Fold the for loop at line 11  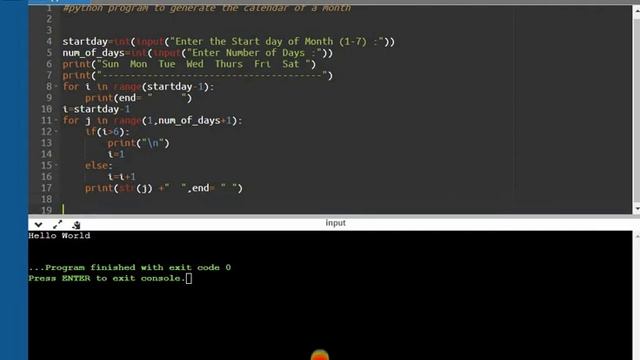click(56, 120)
